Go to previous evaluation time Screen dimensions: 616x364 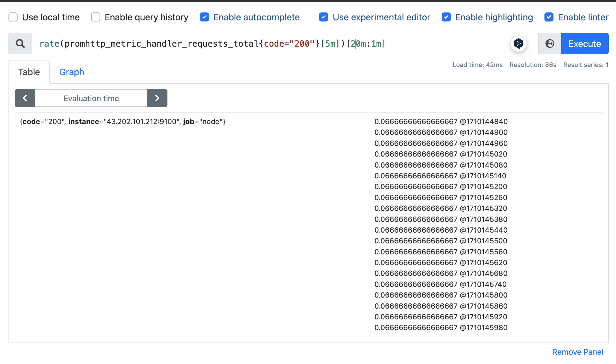(25, 98)
